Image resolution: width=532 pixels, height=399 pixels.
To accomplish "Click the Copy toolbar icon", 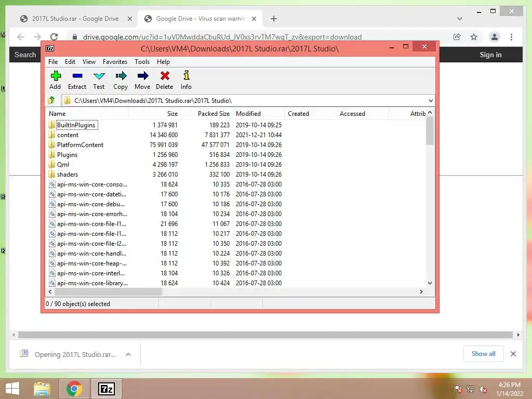I will point(121,76).
